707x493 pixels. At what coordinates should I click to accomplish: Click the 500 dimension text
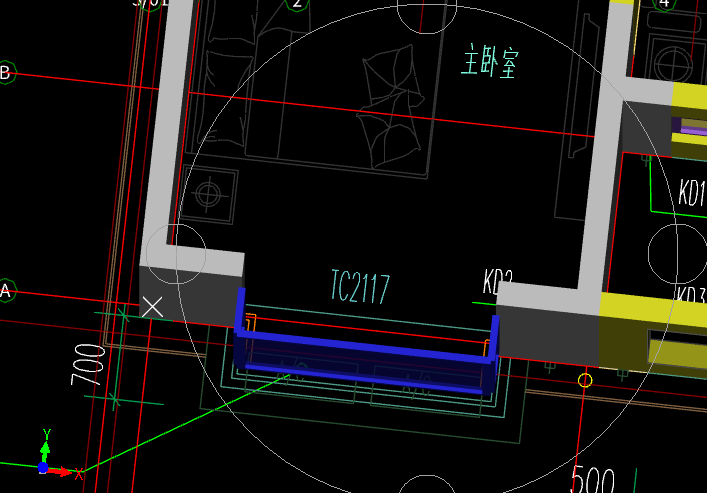[592, 479]
